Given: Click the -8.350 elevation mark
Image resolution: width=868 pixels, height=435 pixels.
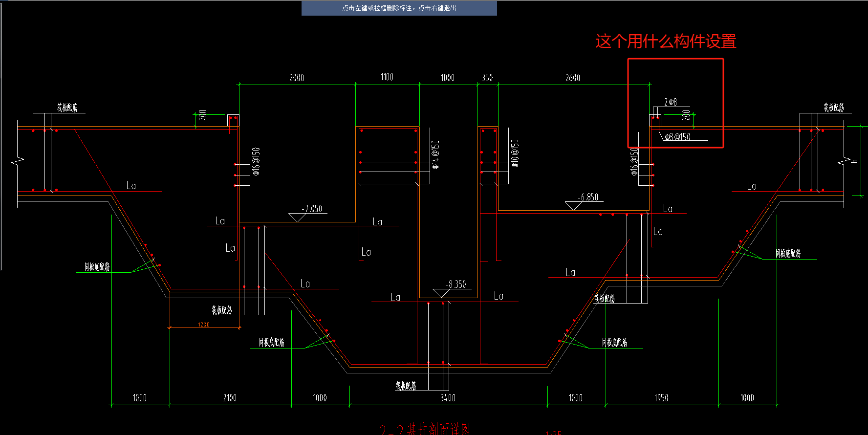Looking at the screenshot, I should 456,284.
